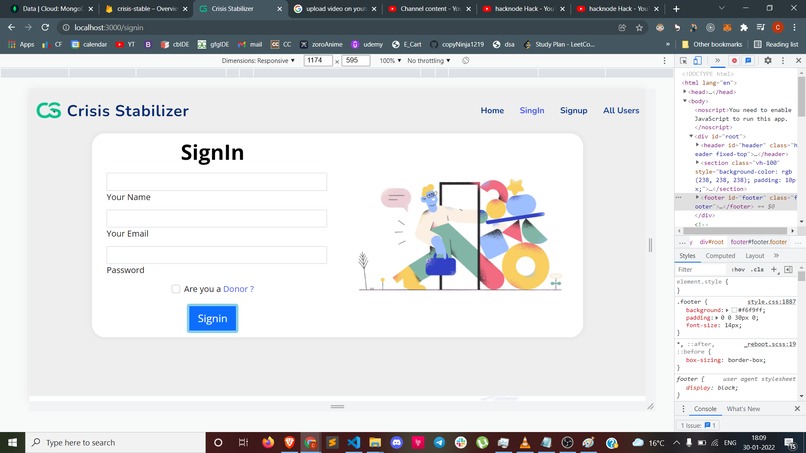Toggle the device toolbar icon in DevTools

(x=697, y=61)
